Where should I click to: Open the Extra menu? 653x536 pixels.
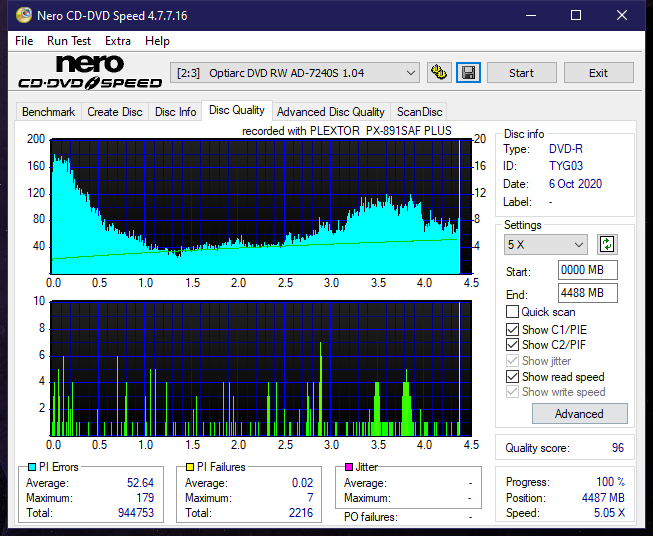click(x=118, y=41)
